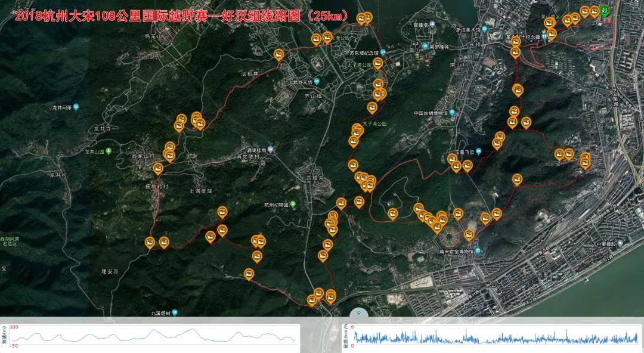Select the 龙井问茶 scenic icon
644x353 pixels.
76,107
